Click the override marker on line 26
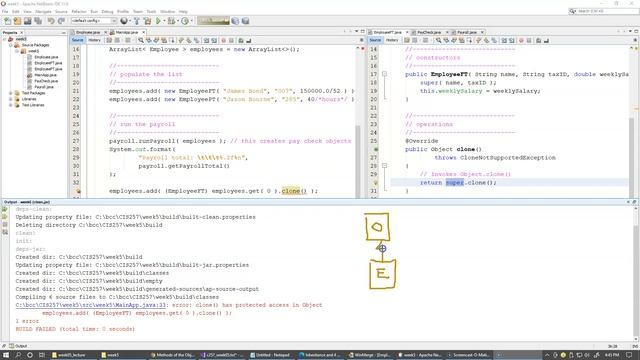Viewport: 640px width, 360px height. (376, 149)
